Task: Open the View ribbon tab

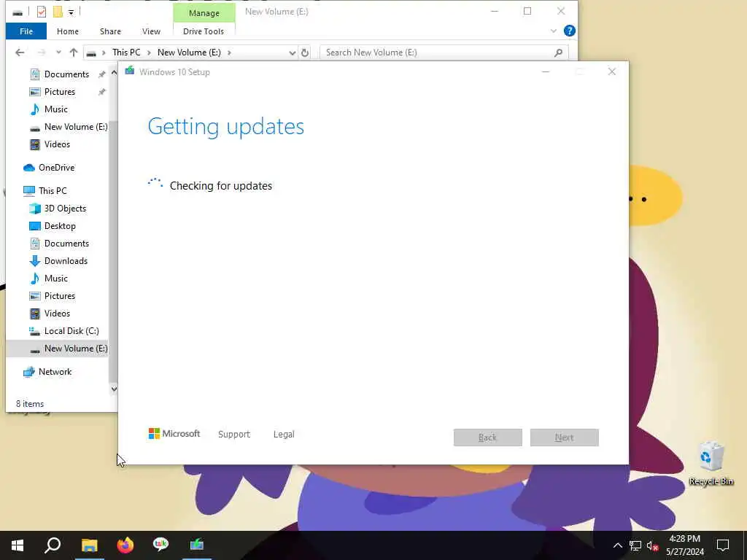Action: pyautogui.click(x=151, y=31)
